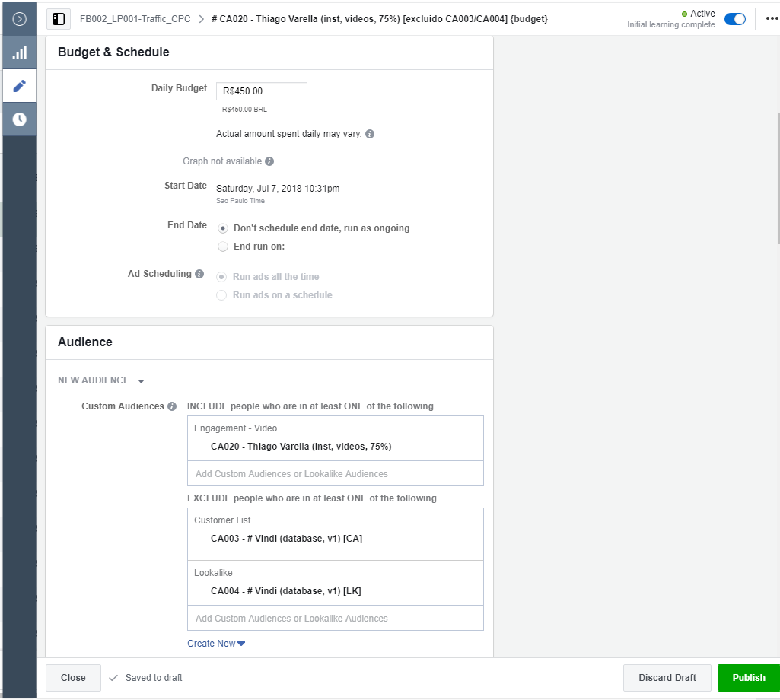
Task: Select the pencil edit icon
Action: (20, 86)
